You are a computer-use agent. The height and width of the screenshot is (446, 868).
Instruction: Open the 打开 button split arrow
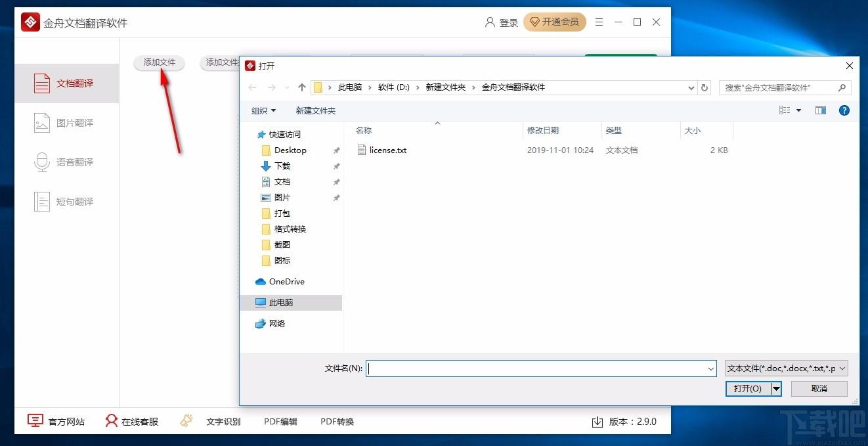click(x=776, y=389)
